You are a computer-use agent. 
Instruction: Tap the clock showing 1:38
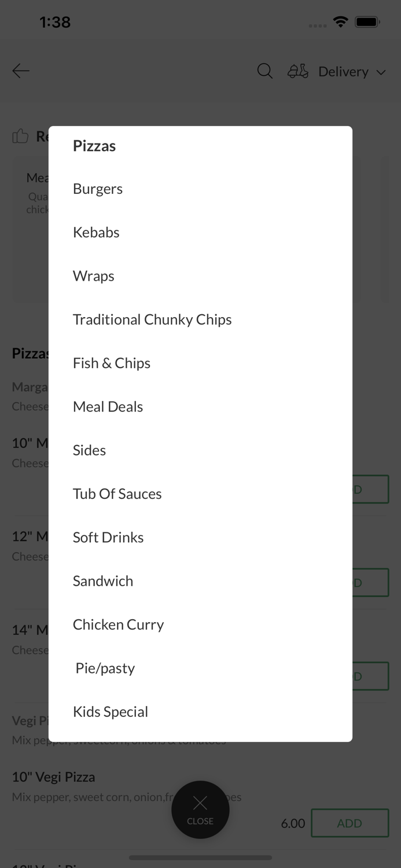(55, 21)
